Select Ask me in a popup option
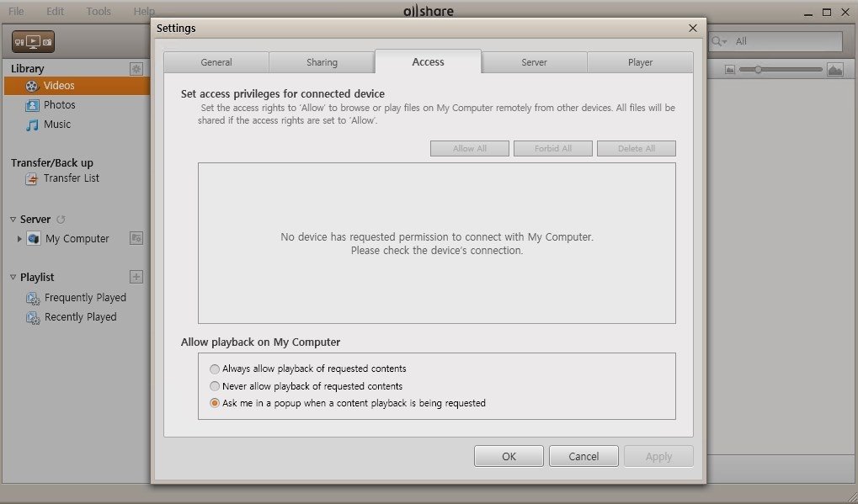Image resolution: width=858 pixels, height=504 pixels. click(x=215, y=403)
